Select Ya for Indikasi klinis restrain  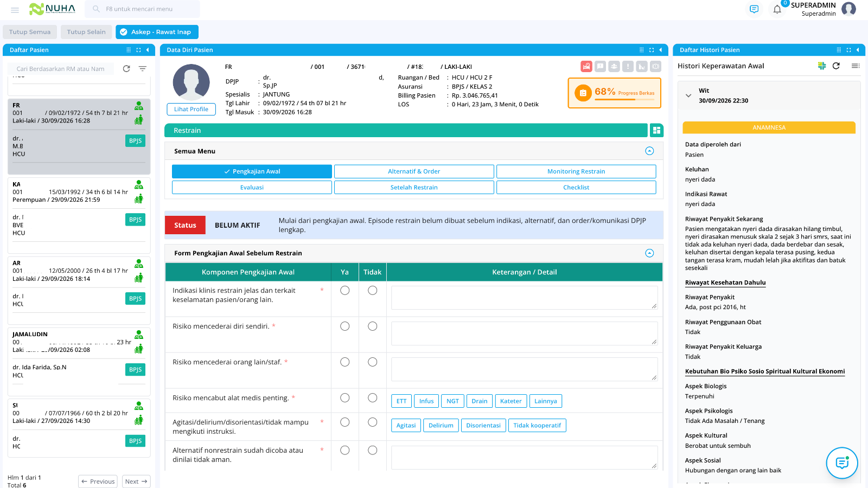coord(344,291)
